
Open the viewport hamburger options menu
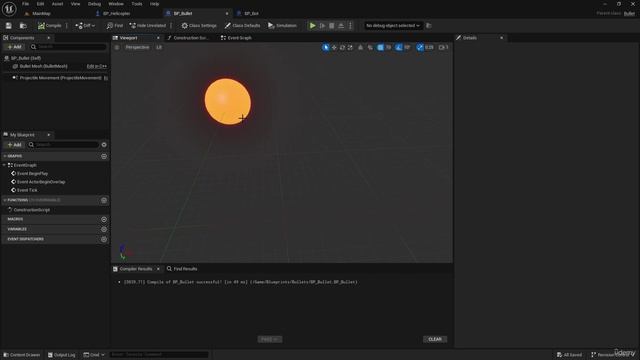click(117, 48)
